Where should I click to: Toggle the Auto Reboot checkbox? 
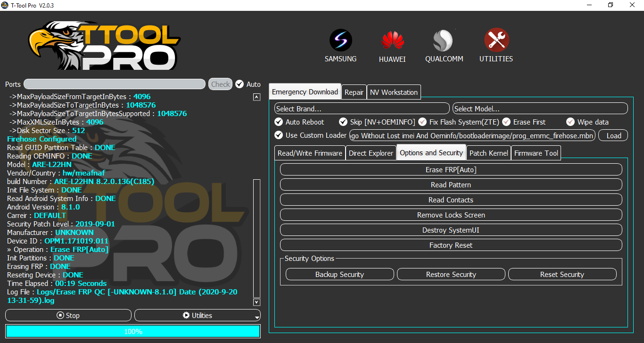(x=279, y=122)
